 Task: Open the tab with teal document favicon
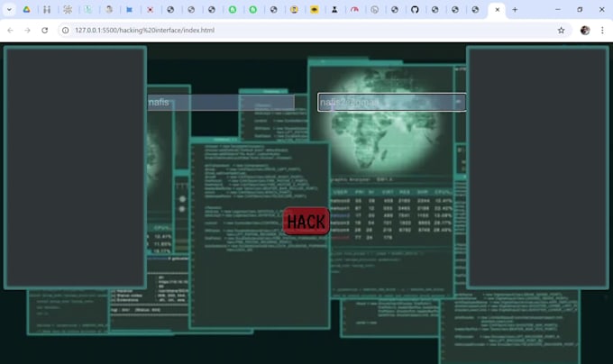click(x=88, y=9)
